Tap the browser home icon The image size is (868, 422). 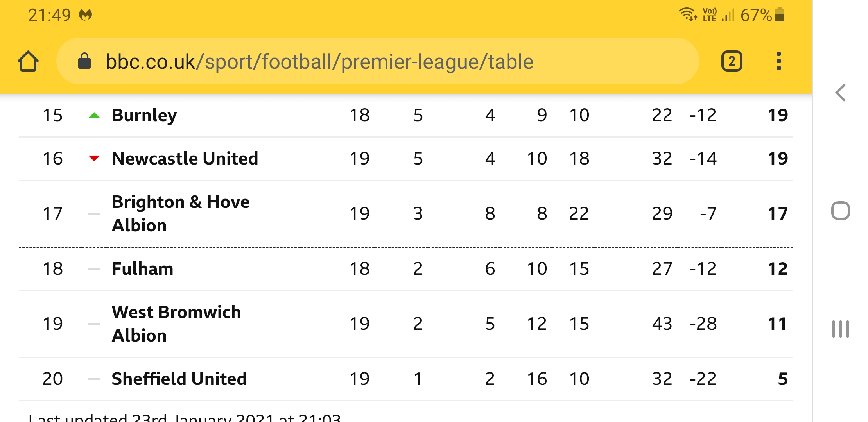pyautogui.click(x=28, y=61)
